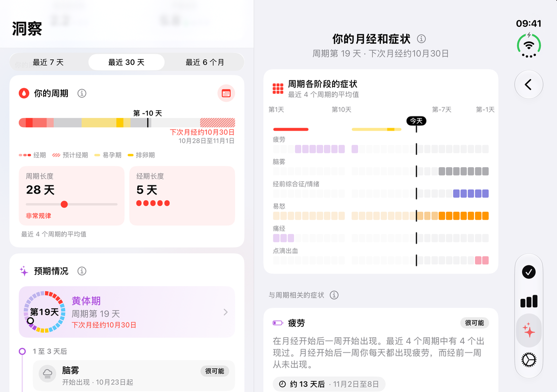
Task: Click the red period bar in chart
Action: (x=291, y=129)
